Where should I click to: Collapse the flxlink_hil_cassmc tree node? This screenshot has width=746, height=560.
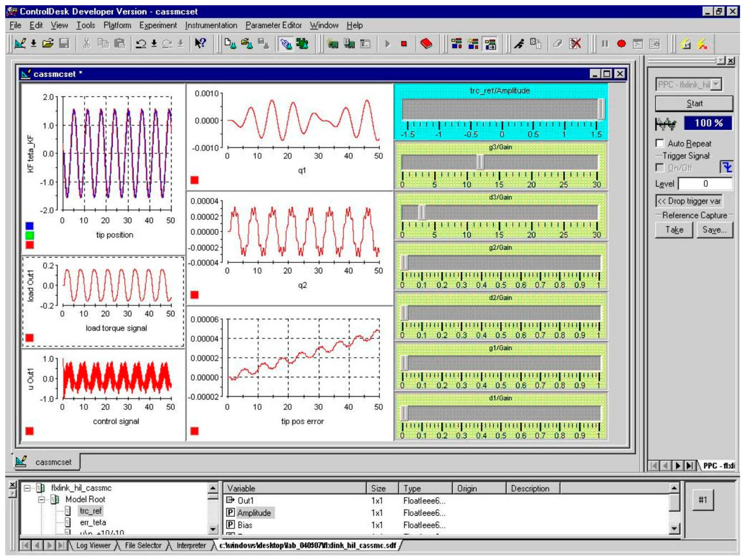27,488
